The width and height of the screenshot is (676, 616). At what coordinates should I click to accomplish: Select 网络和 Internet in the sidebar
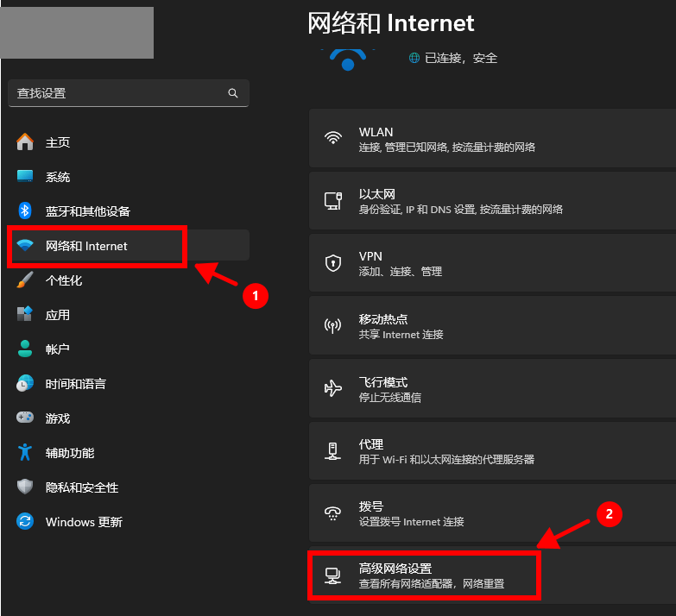86,247
